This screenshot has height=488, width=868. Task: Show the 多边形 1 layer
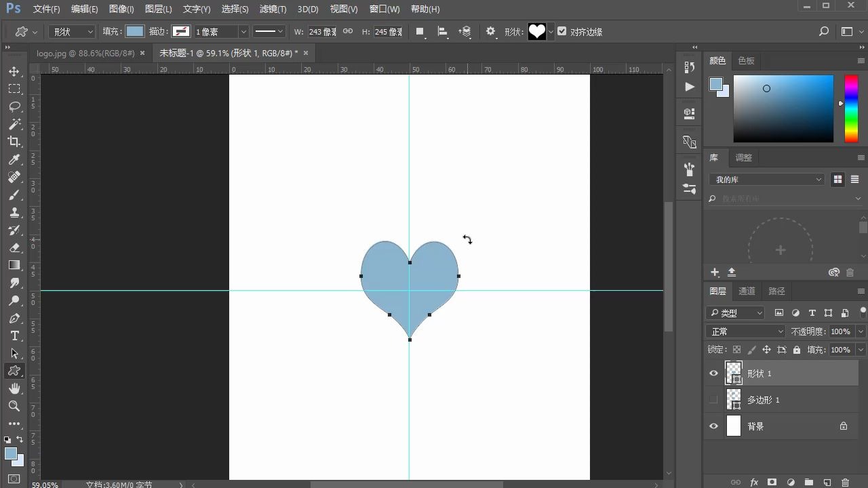click(x=713, y=400)
